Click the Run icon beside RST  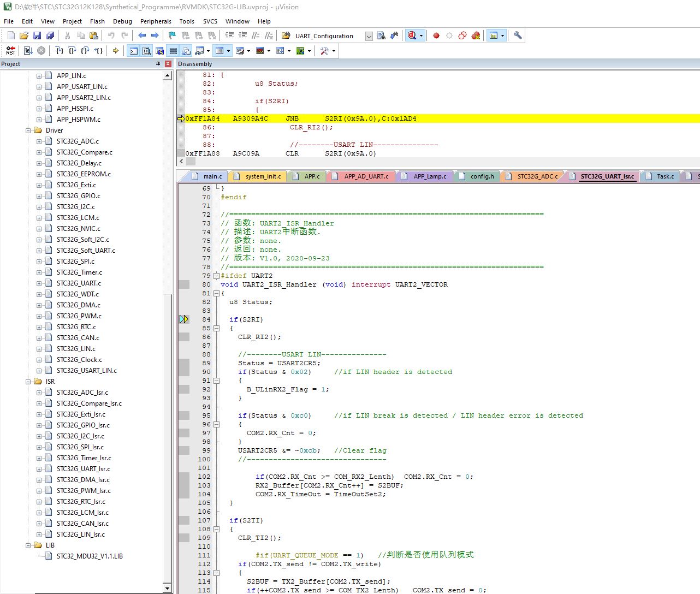[28, 51]
